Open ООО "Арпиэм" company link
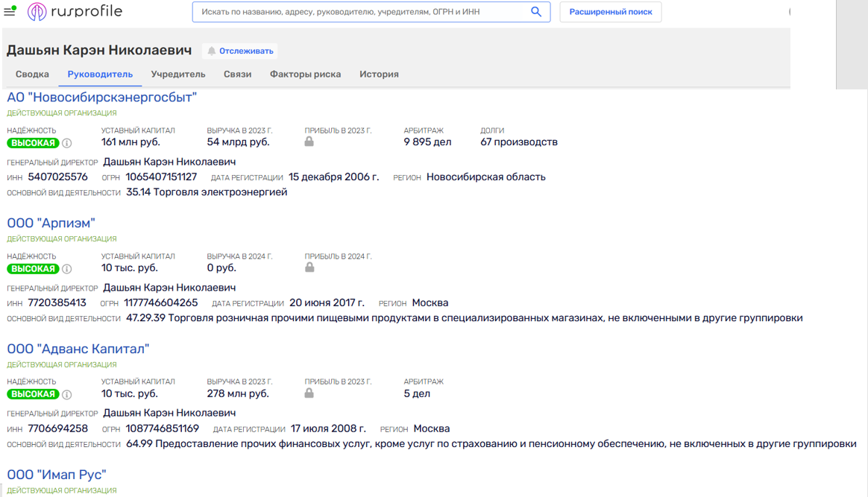The image size is (868, 497). point(51,224)
